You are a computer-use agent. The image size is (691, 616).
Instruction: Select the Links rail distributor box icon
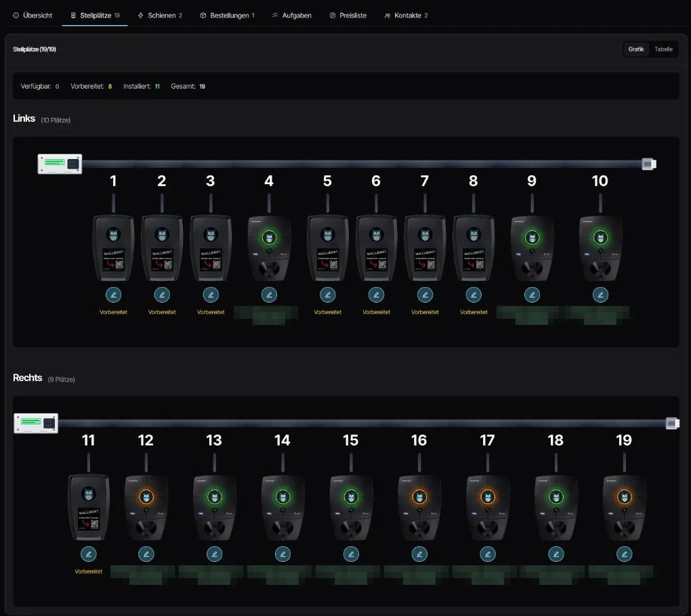coord(60,164)
